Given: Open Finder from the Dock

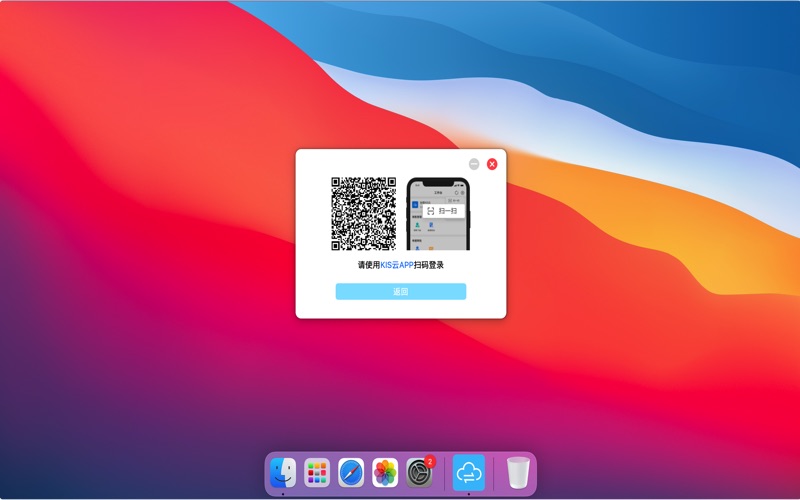Looking at the screenshot, I should click(283, 472).
